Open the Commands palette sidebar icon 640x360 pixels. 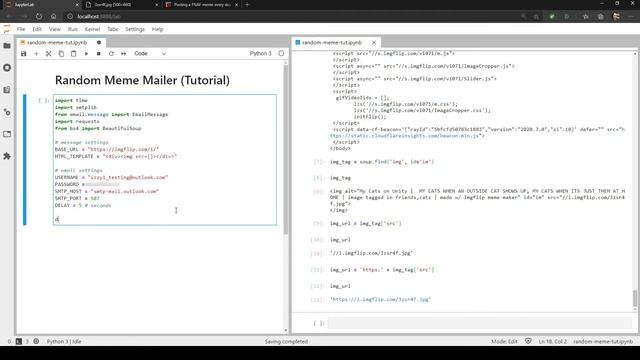[x=7, y=90]
